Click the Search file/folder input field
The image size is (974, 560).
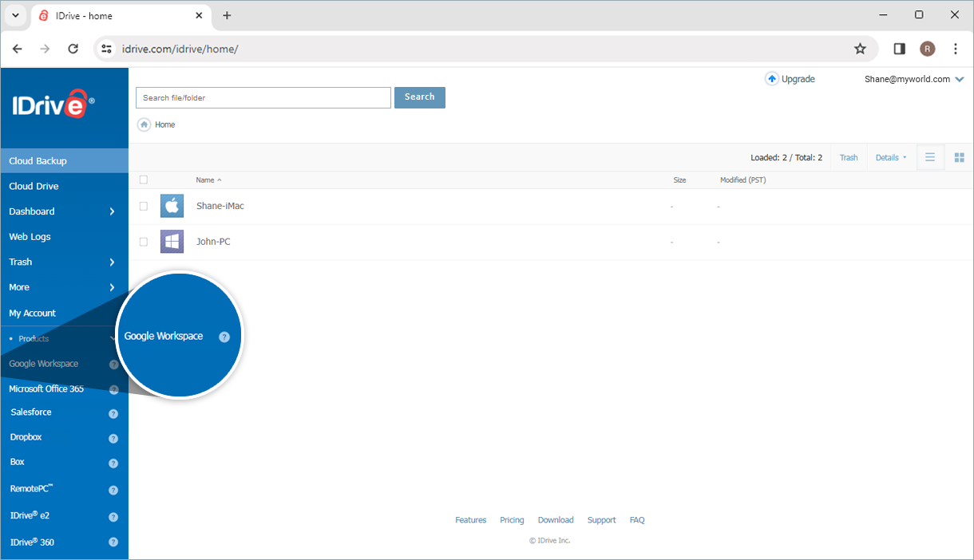263,98
